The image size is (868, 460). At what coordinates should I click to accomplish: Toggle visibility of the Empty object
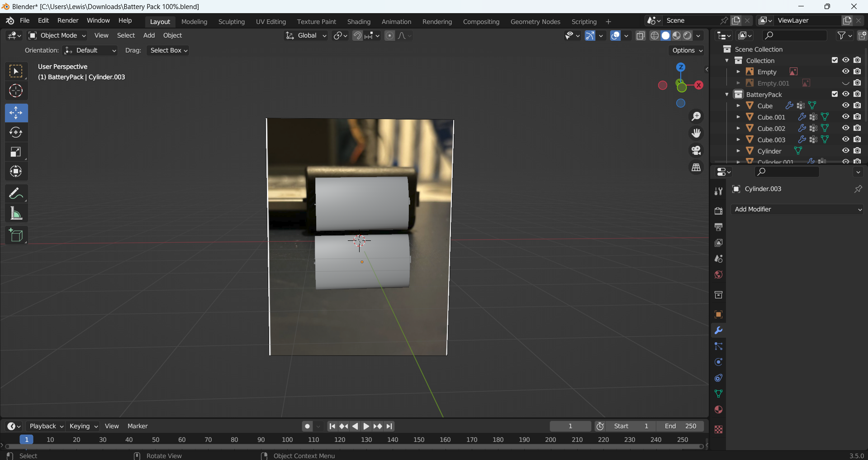coord(845,72)
